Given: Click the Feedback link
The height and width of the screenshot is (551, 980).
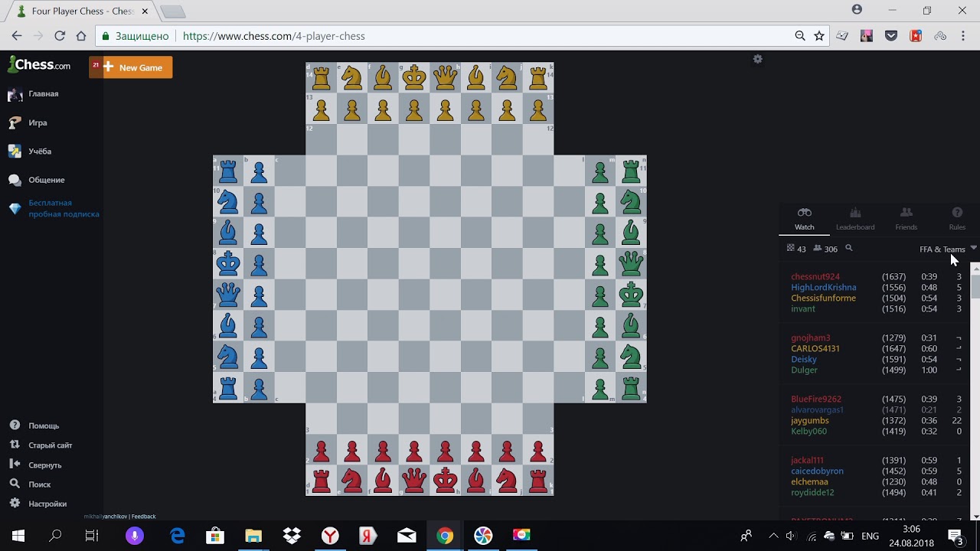Looking at the screenshot, I should point(143,517).
